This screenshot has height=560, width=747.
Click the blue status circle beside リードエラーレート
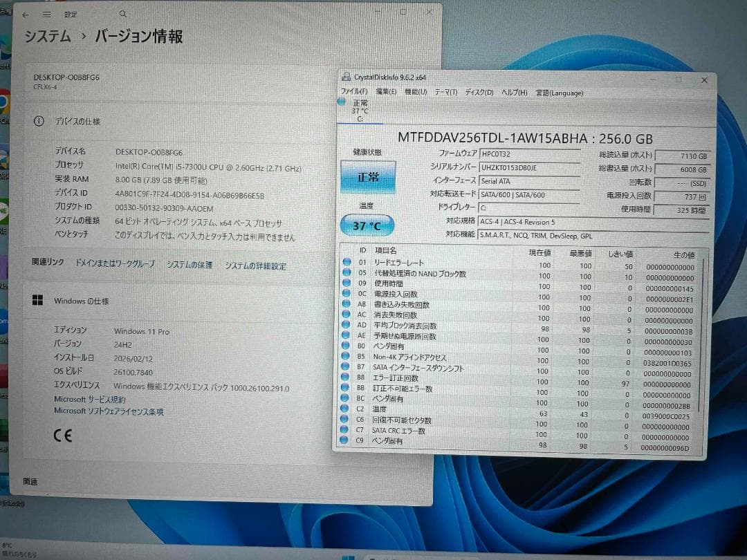coord(347,261)
